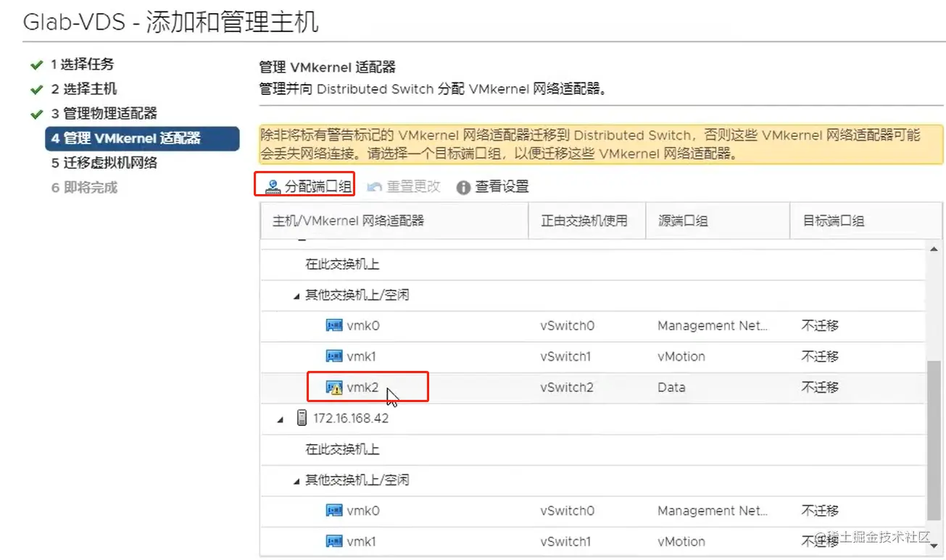Click the Assign port group (分配端口组) icon

tap(273, 187)
